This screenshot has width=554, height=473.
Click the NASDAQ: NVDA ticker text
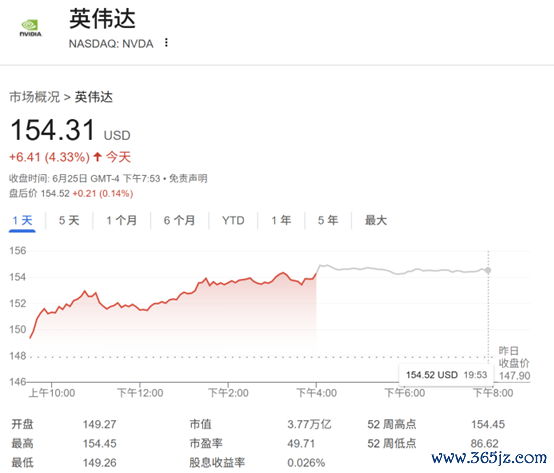111,44
